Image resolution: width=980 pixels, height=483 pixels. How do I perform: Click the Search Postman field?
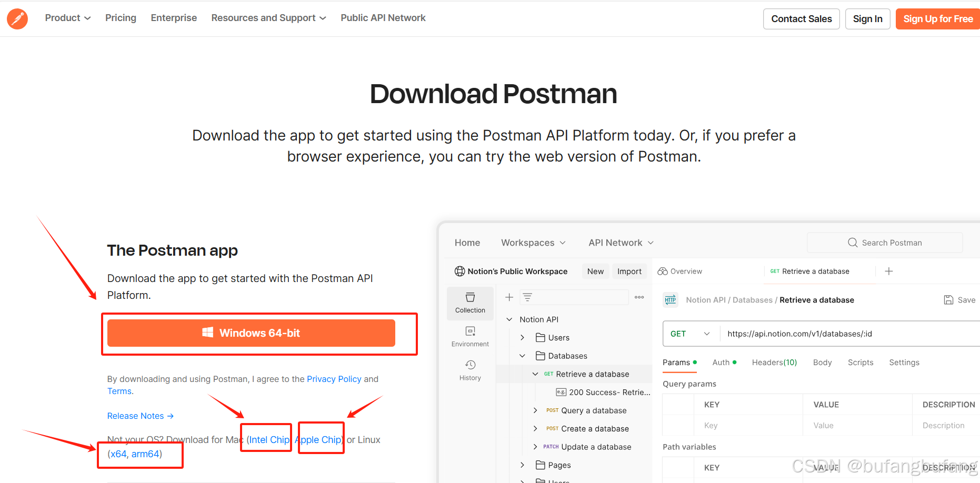click(x=885, y=243)
